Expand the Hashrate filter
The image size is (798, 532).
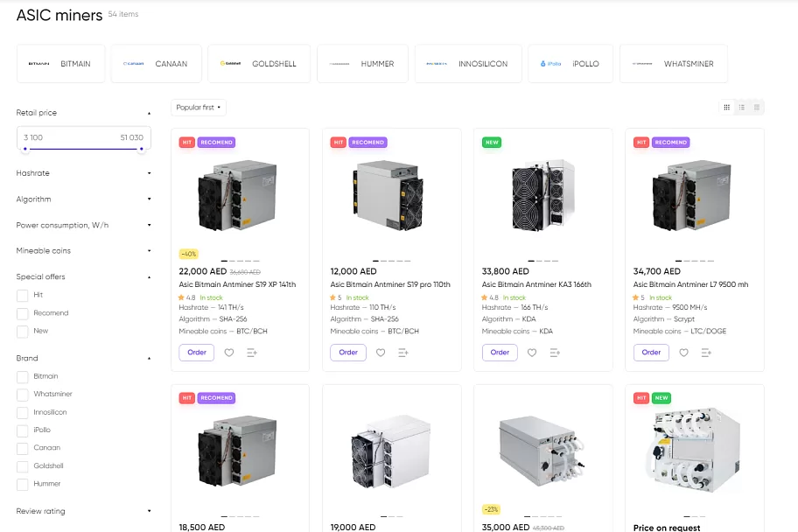(x=83, y=173)
